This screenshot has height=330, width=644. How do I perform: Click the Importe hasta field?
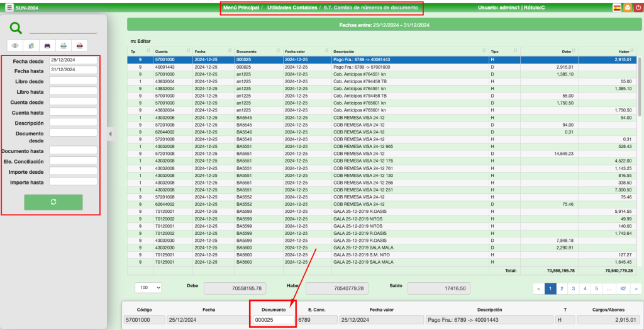[x=73, y=181]
